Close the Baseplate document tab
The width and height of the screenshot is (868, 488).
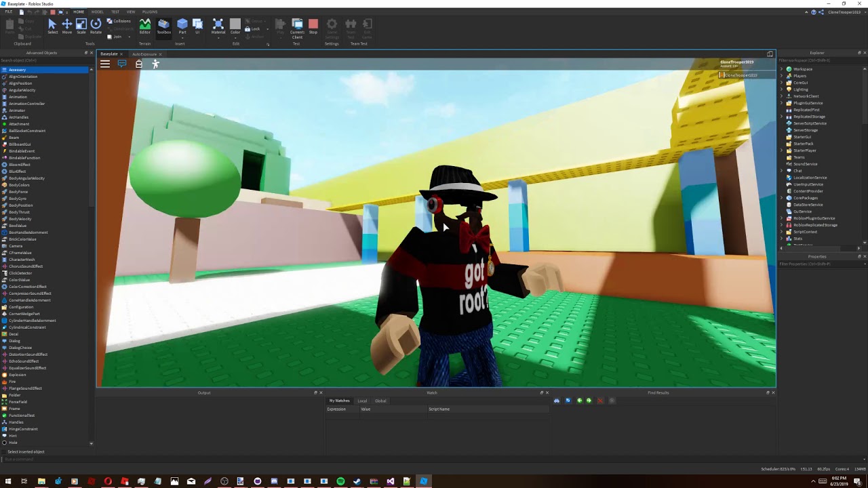point(121,54)
